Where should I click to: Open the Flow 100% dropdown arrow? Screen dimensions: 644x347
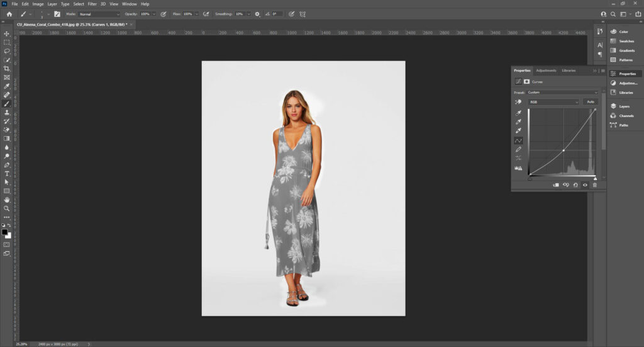tap(197, 14)
